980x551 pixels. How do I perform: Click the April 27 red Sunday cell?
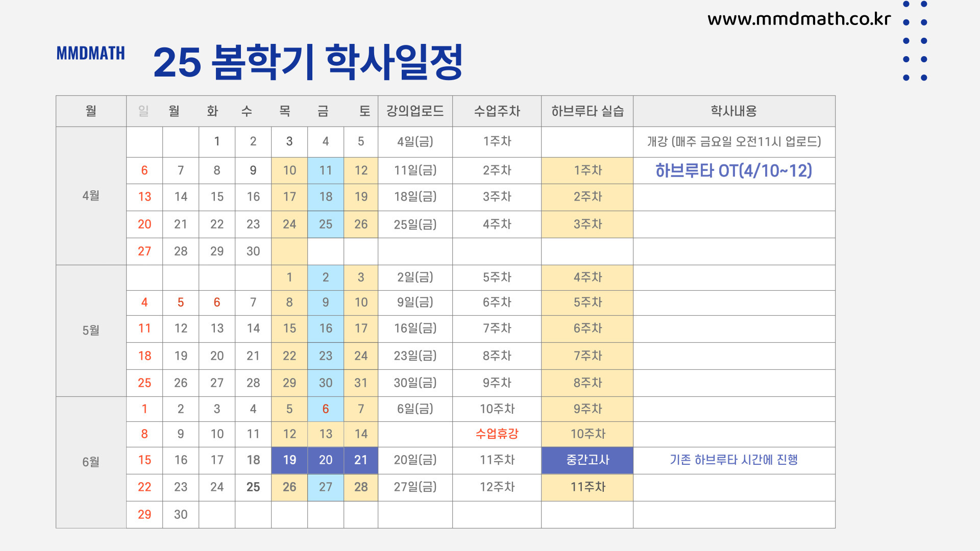(144, 252)
